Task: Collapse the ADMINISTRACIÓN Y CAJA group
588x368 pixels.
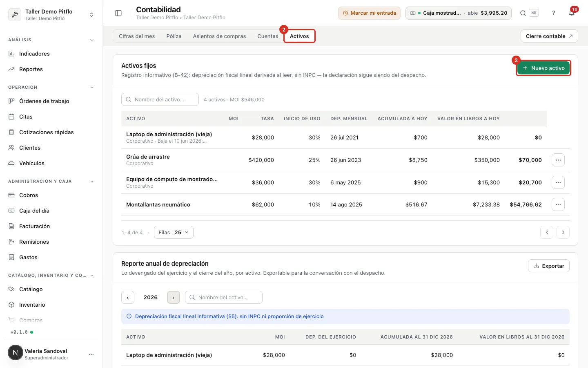Action: tap(91, 182)
